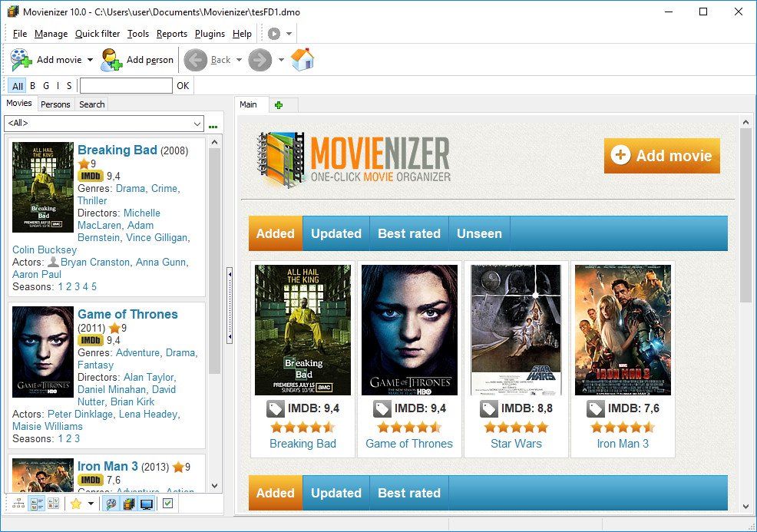This screenshot has height=532, width=757.
Task: Switch to tree view icon in bottom toolbar
Action: point(18,504)
